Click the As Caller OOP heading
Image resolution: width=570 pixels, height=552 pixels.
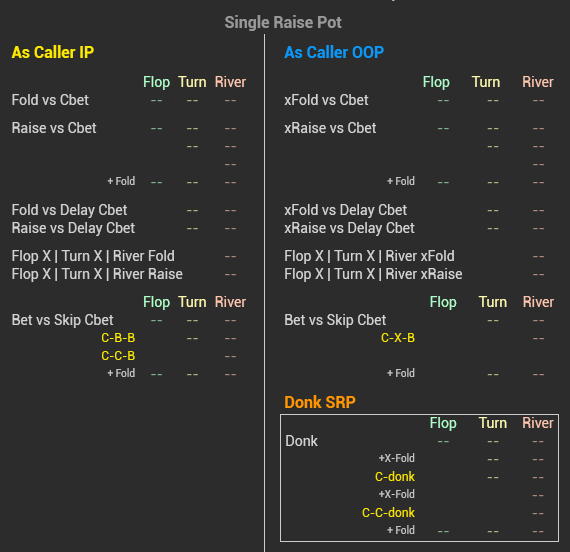coord(334,52)
